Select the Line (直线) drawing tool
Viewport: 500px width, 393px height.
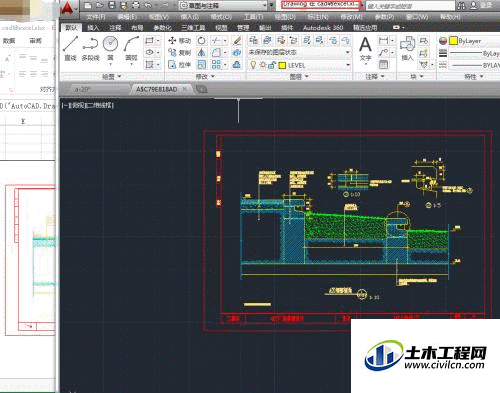click(71, 49)
